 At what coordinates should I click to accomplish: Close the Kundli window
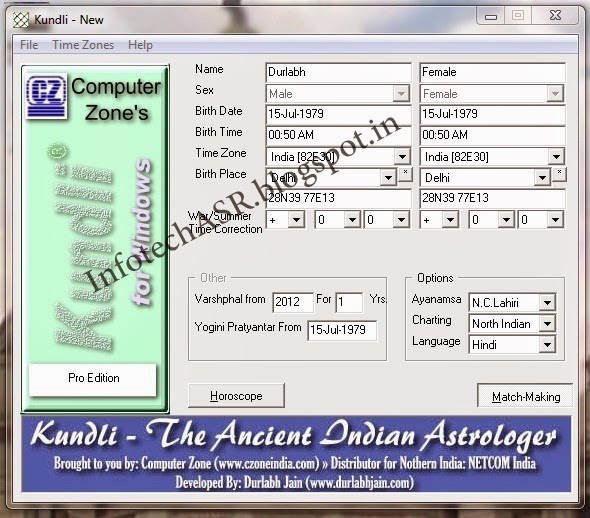[x=555, y=16]
